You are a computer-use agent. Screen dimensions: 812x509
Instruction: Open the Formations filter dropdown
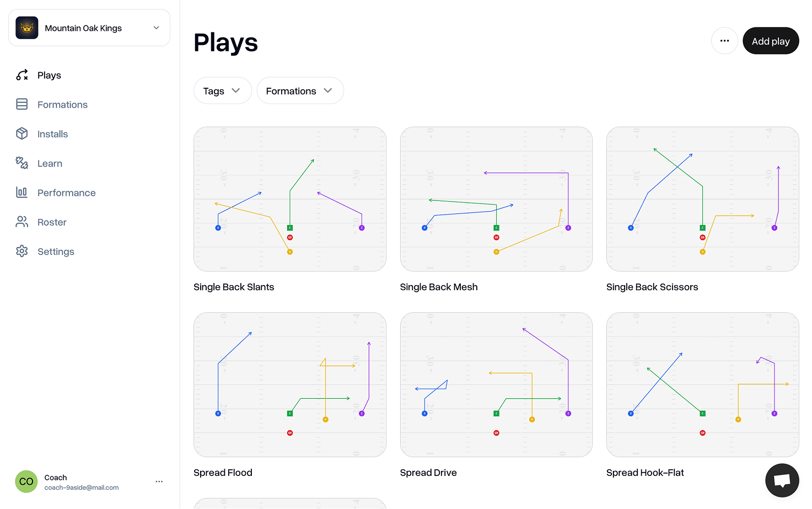pyautogui.click(x=300, y=90)
